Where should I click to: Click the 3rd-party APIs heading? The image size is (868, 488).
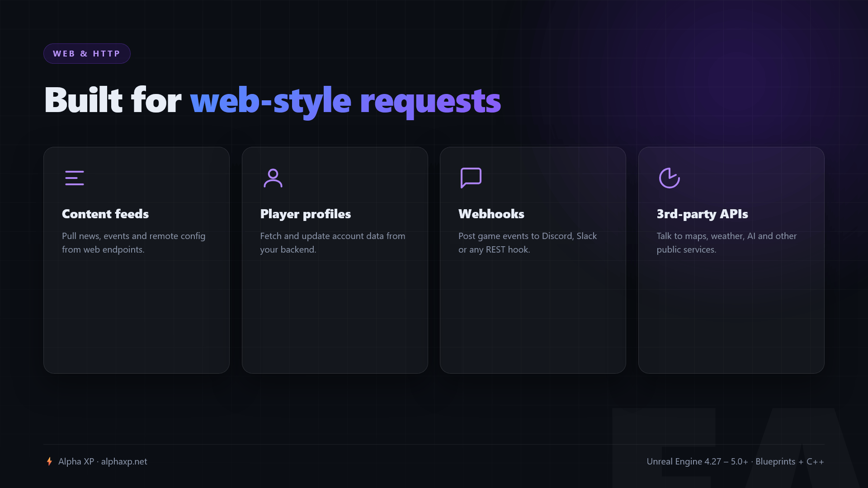point(703,214)
